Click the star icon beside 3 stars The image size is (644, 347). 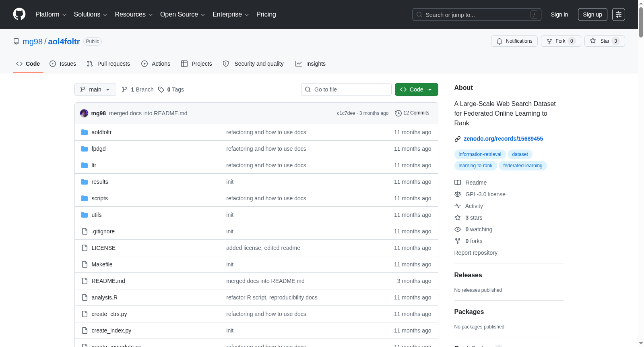(x=458, y=218)
